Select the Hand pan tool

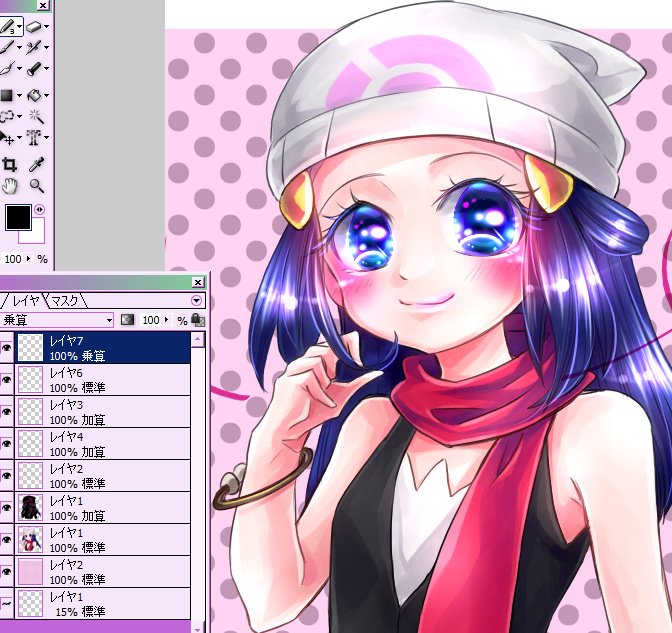click(9, 186)
